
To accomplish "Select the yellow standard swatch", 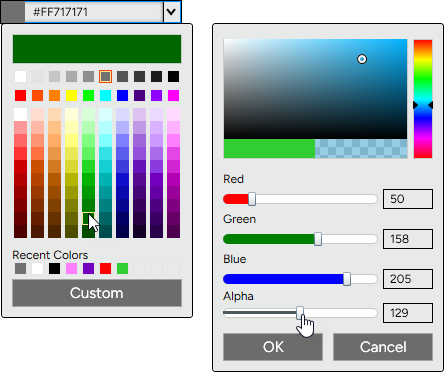I will point(71,96).
